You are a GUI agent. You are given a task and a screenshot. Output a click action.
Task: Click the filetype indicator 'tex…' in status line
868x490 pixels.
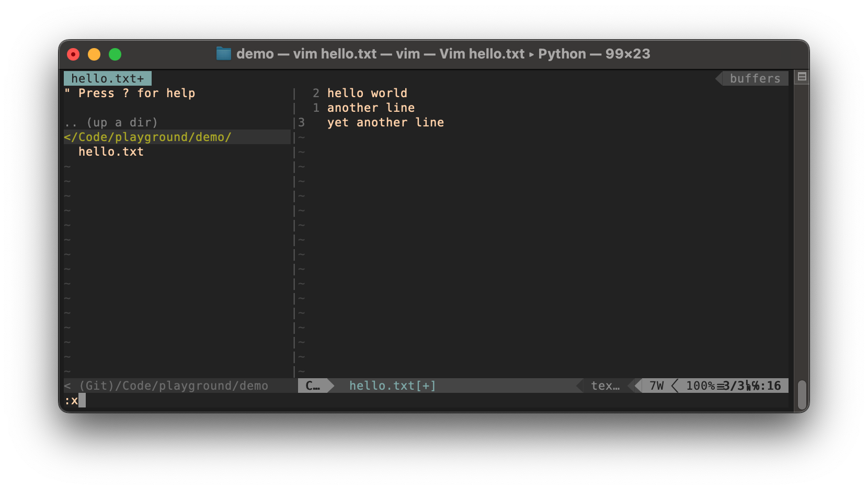click(x=605, y=386)
